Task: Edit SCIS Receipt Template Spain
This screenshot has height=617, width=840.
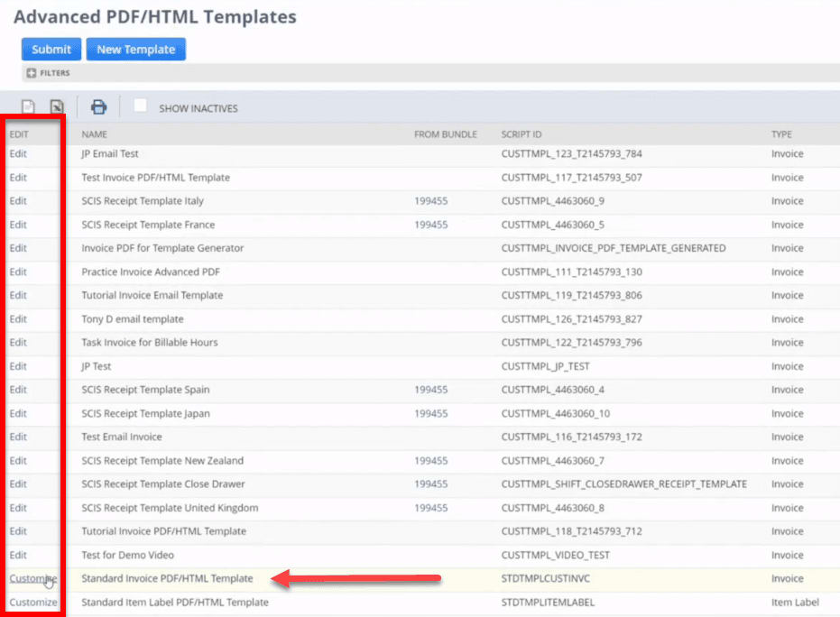Action: pyautogui.click(x=18, y=390)
